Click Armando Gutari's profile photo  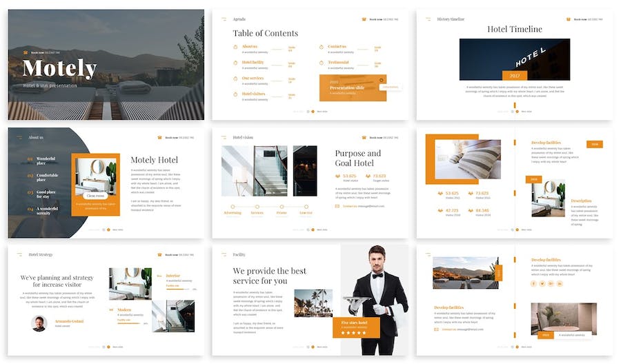tap(39, 323)
